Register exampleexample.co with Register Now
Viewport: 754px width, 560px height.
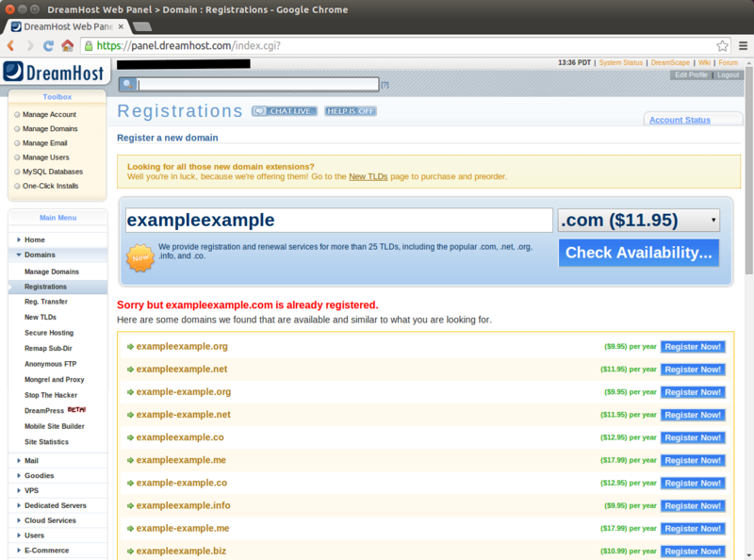pos(693,437)
